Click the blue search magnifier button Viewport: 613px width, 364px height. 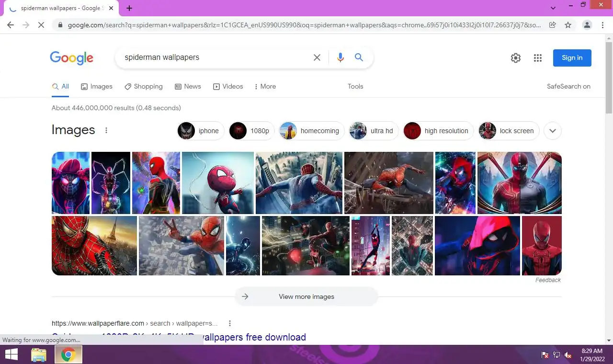pyautogui.click(x=359, y=57)
